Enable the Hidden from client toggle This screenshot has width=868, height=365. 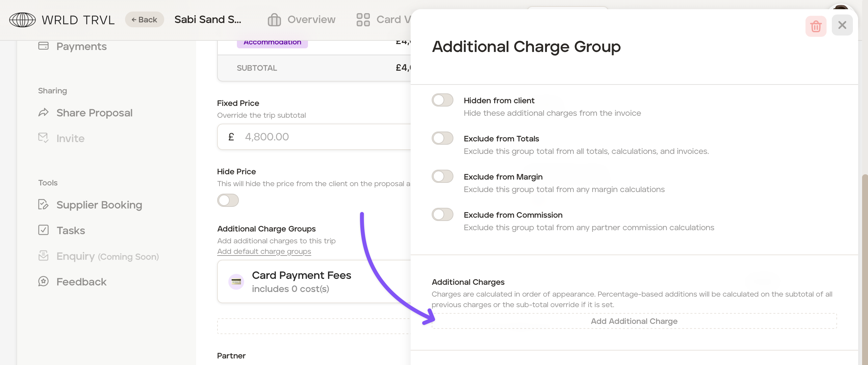(442, 100)
